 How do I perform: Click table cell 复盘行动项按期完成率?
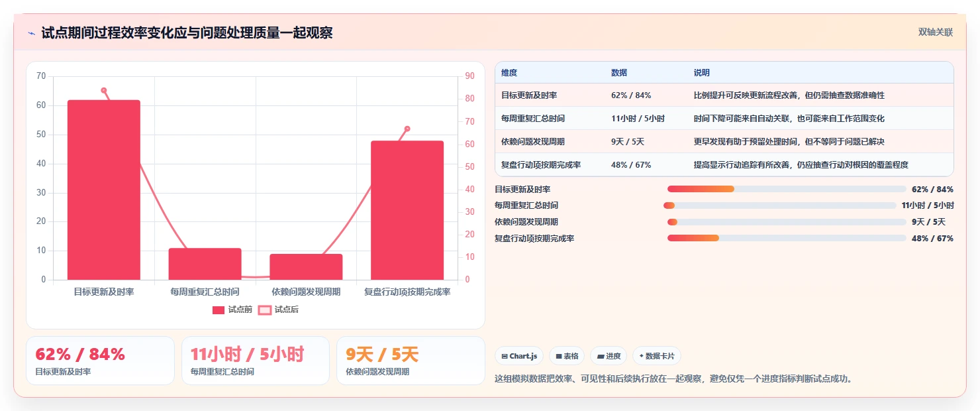[541, 165]
